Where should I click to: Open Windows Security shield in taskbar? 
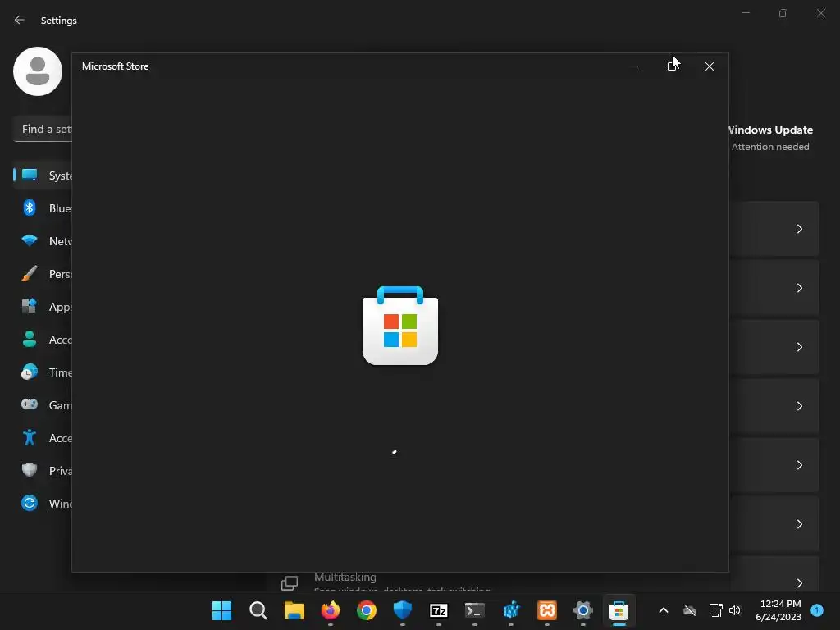click(402, 610)
